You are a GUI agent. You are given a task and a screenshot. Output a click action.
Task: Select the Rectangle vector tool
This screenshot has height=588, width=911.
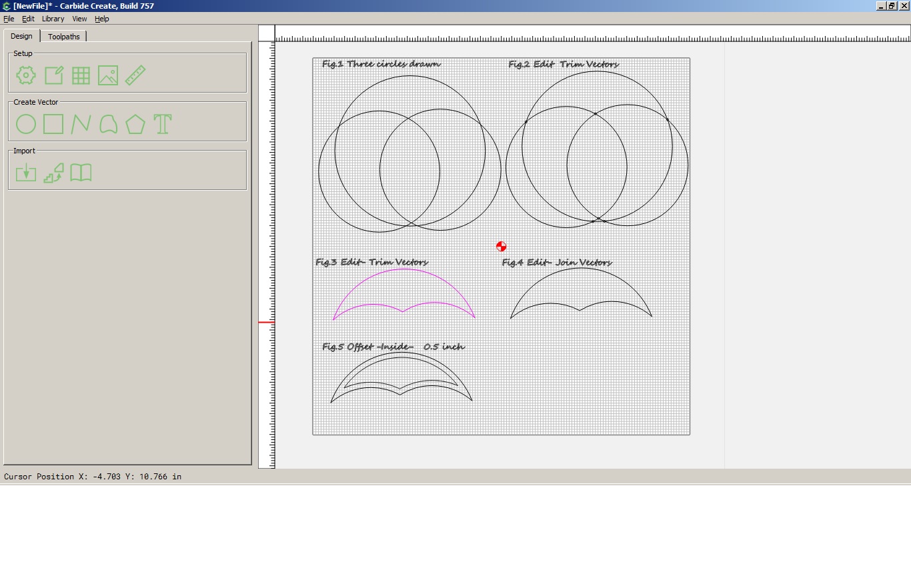click(53, 124)
